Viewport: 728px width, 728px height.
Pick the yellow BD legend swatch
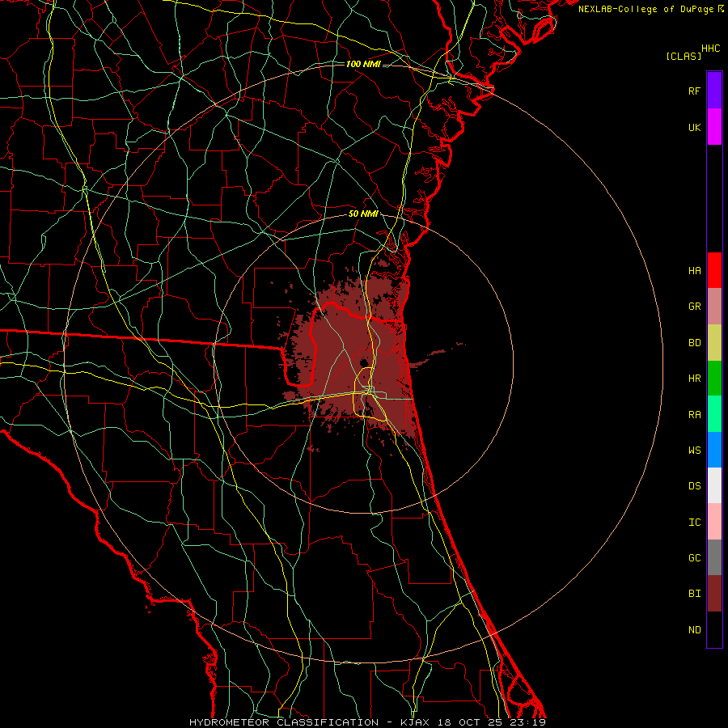pos(714,343)
